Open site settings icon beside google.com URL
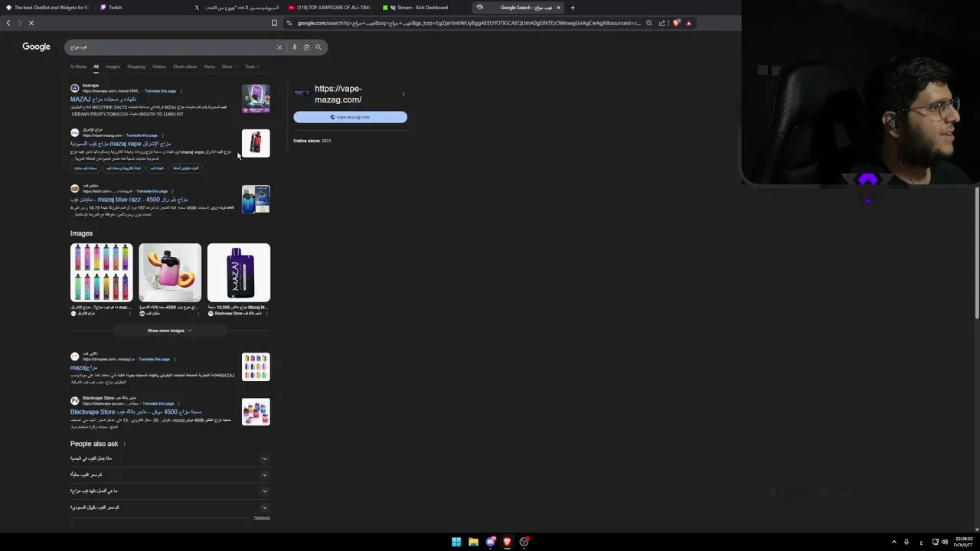980x551 pixels. point(289,23)
